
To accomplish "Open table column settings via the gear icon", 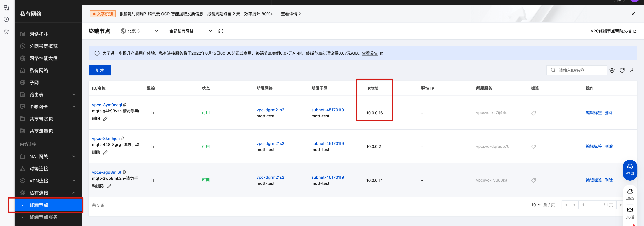I will point(612,70).
